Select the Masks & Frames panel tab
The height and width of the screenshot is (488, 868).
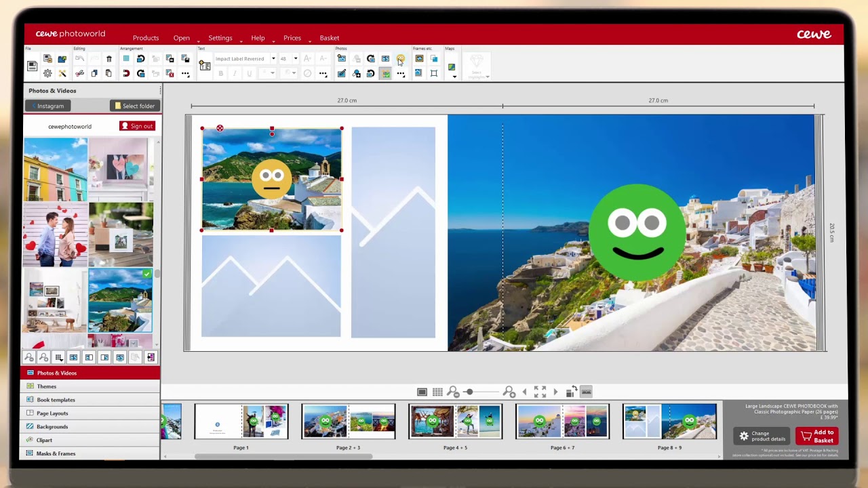tap(90, 453)
